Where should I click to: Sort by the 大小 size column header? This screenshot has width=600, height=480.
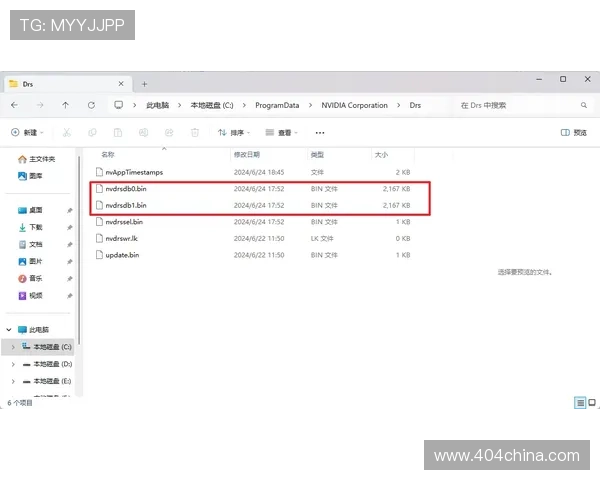[x=381, y=155]
